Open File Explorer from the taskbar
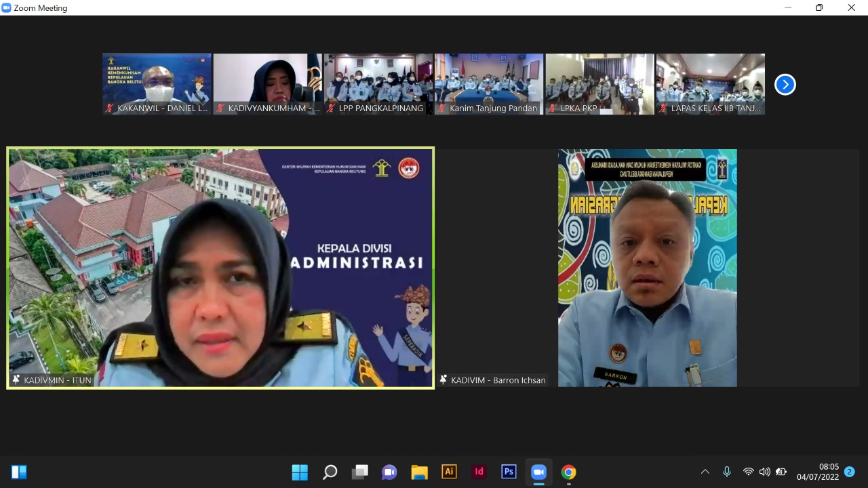The image size is (868, 488). [x=419, y=472]
